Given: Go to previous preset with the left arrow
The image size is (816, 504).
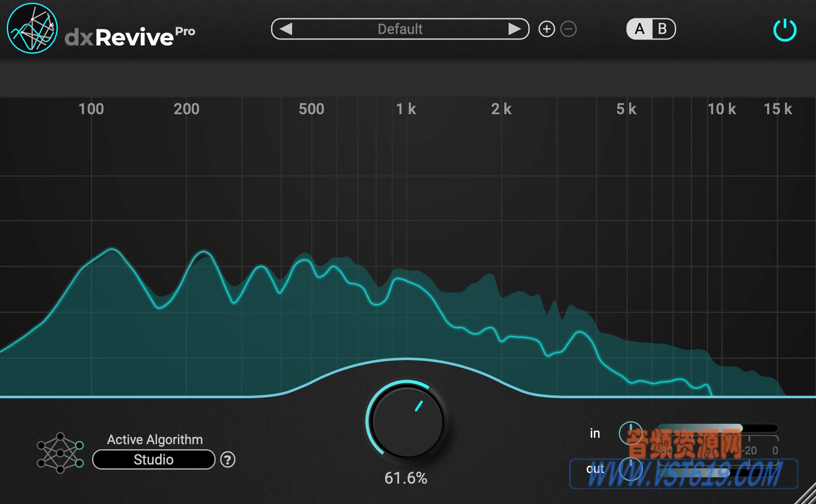Looking at the screenshot, I should pyautogui.click(x=287, y=29).
